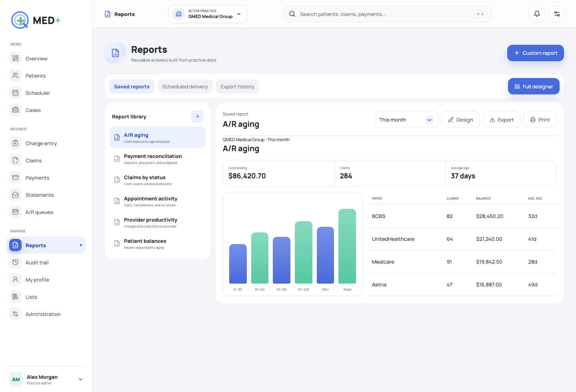The width and height of the screenshot is (576, 392).
Task: Click the 284 claims value
Action: click(346, 176)
